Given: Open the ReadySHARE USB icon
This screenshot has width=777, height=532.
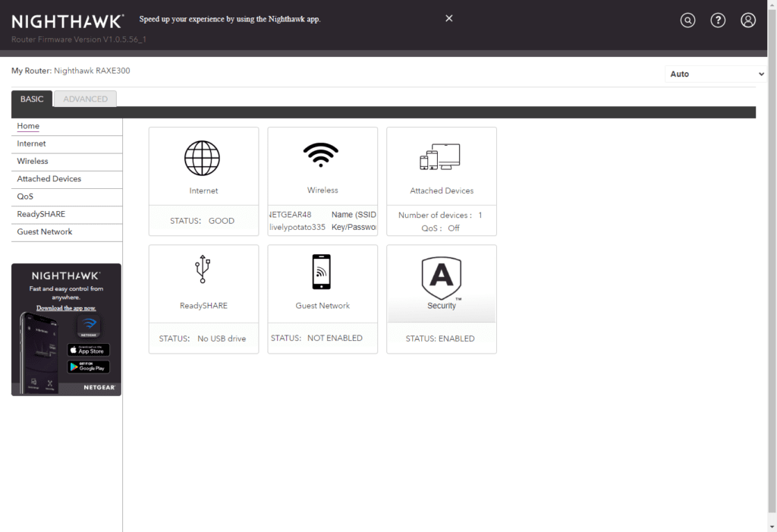Looking at the screenshot, I should pos(202,269).
